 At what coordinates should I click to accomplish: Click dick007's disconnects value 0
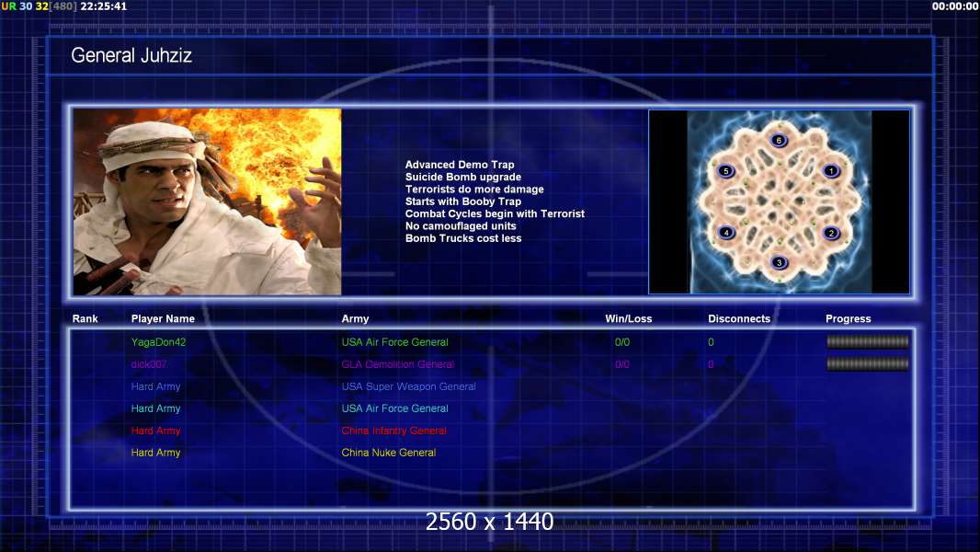coord(711,363)
